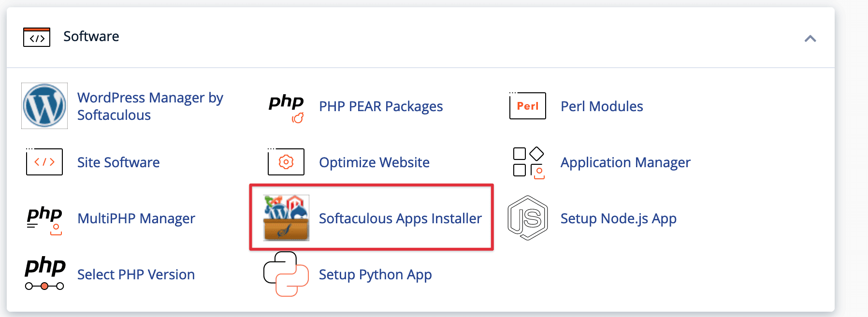The image size is (868, 317).
Task: Open Softaculous Apps Installer text link
Action: (x=400, y=218)
